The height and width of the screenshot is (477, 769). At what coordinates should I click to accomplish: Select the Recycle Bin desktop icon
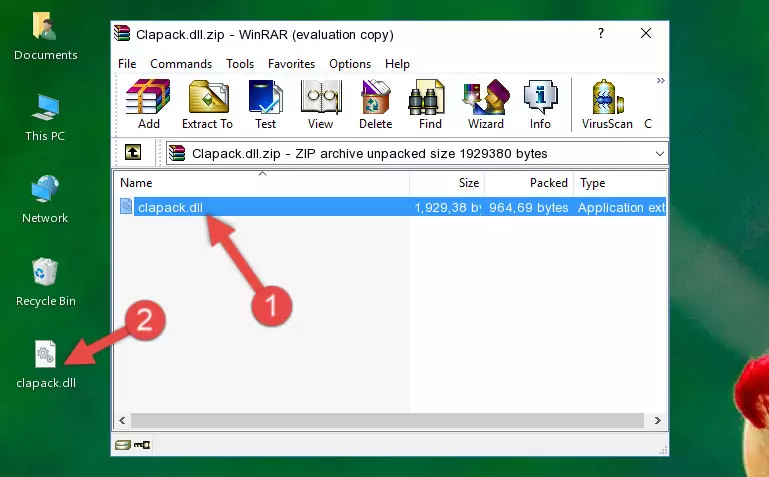coord(46,283)
